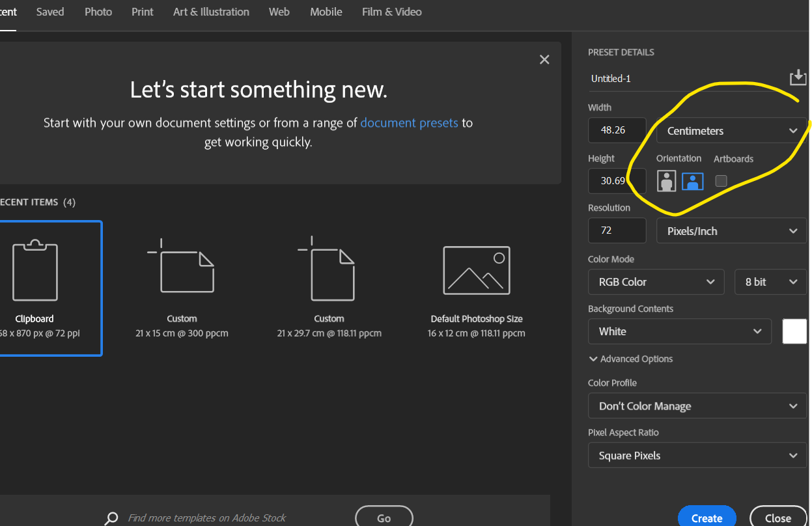The height and width of the screenshot is (526, 812).
Task: Enable the Artboards checkbox
Action: pos(721,181)
